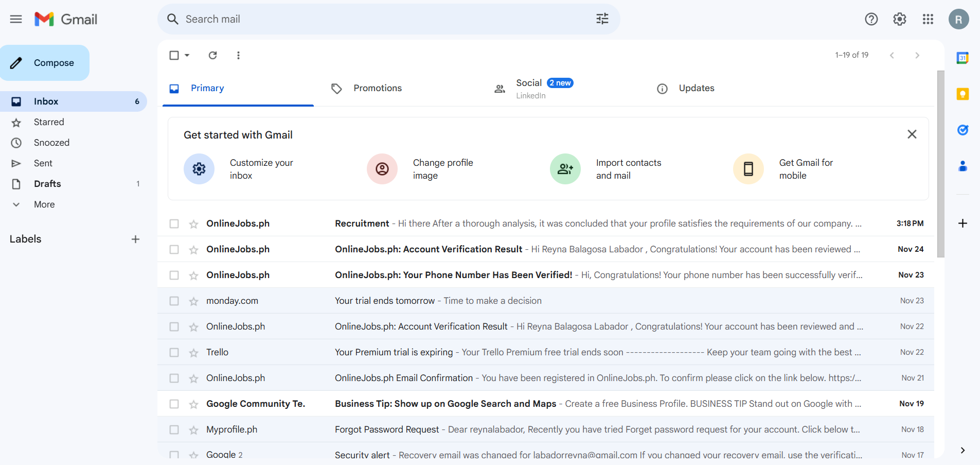The image size is (980, 465).
Task: Open Google Calendar side panel icon
Action: 963,58
